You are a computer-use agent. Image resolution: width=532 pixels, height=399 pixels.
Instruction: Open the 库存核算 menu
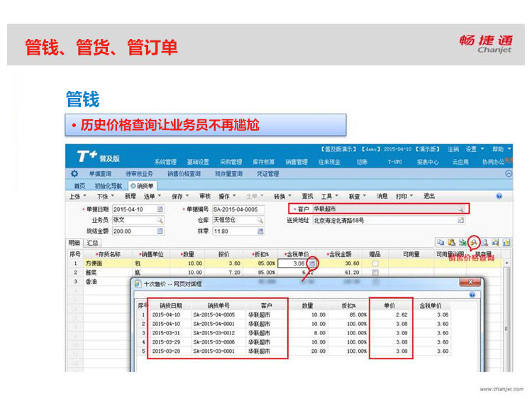[x=264, y=162]
